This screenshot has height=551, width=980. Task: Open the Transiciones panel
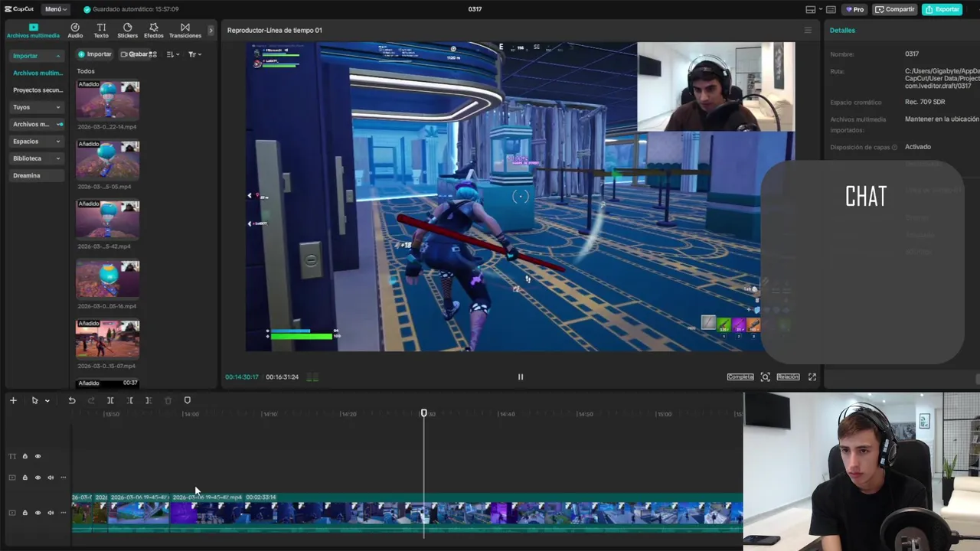(185, 31)
